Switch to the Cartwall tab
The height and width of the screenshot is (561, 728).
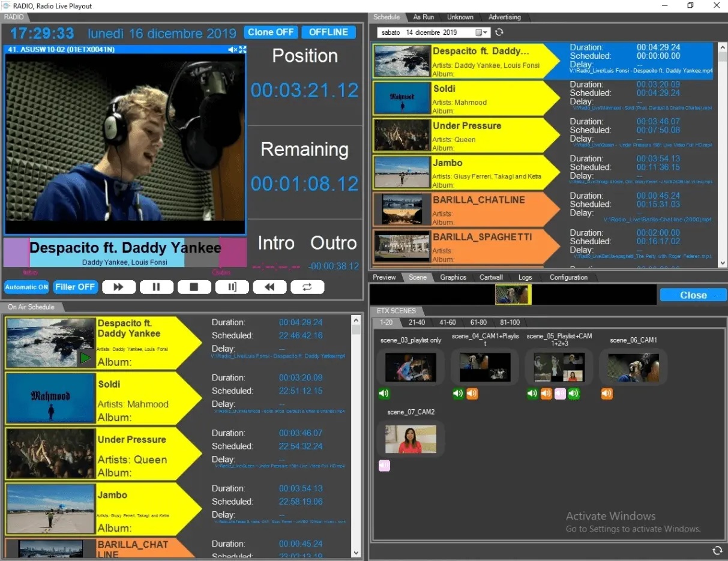click(x=491, y=277)
